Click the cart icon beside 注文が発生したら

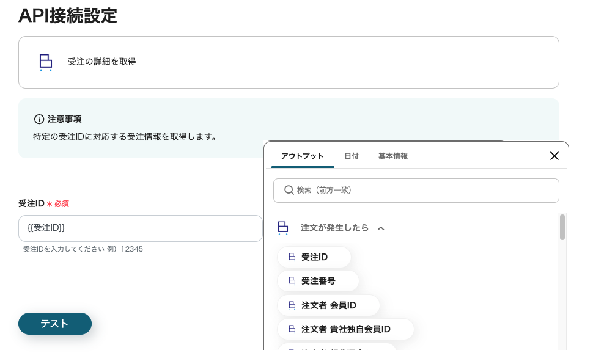[282, 228]
